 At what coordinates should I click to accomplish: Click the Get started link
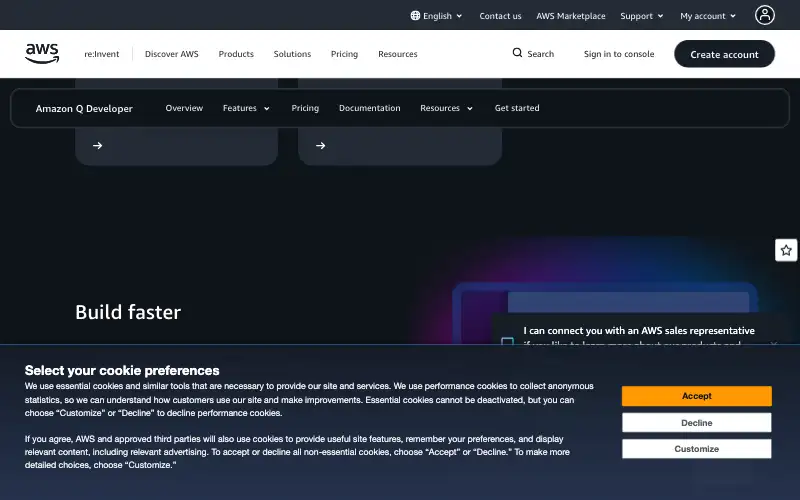coord(517,108)
